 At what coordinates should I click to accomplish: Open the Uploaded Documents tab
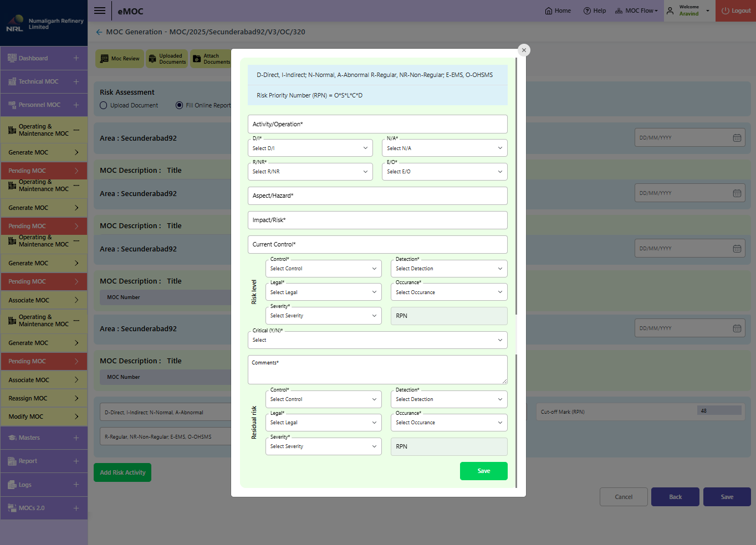point(167,59)
